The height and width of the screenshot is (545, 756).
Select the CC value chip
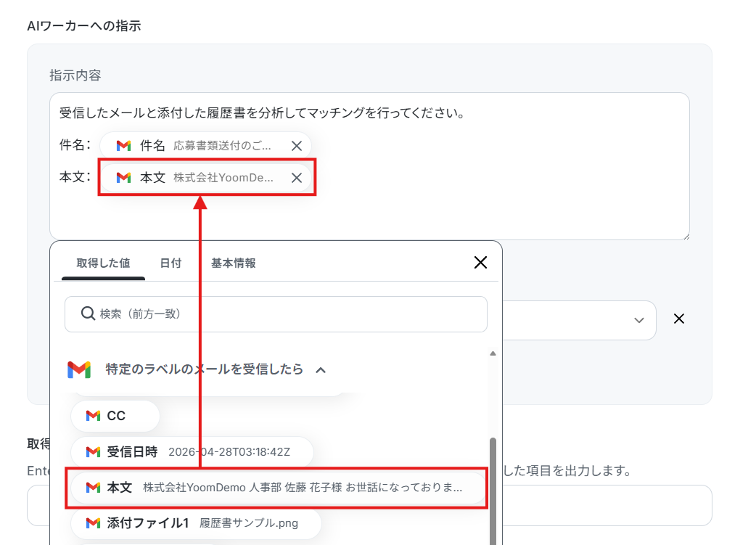click(x=115, y=416)
